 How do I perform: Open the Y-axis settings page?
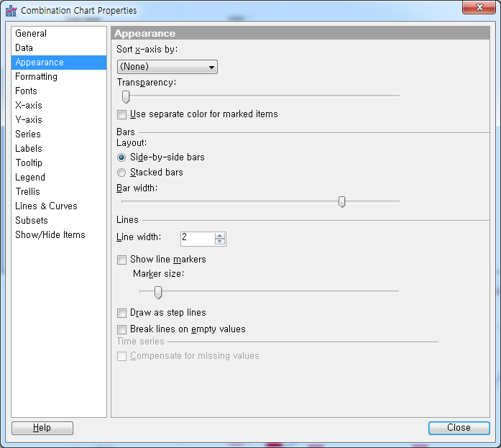(x=59, y=120)
